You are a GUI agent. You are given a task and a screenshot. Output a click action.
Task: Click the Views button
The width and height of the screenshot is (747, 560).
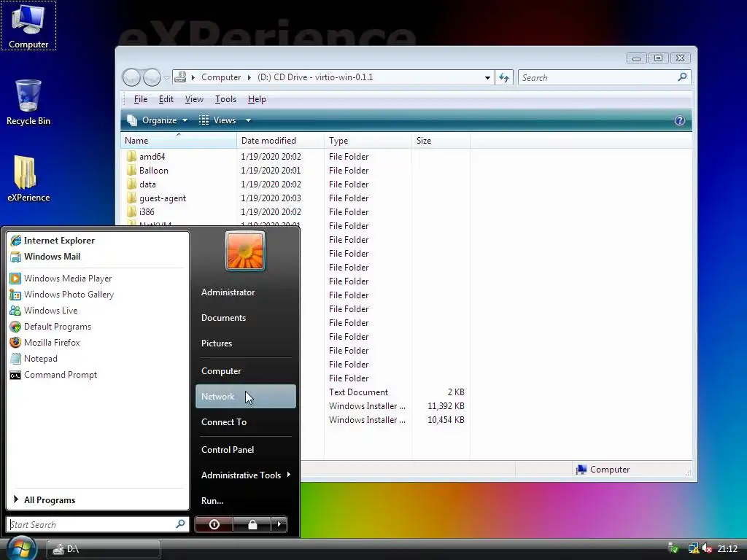(x=217, y=120)
